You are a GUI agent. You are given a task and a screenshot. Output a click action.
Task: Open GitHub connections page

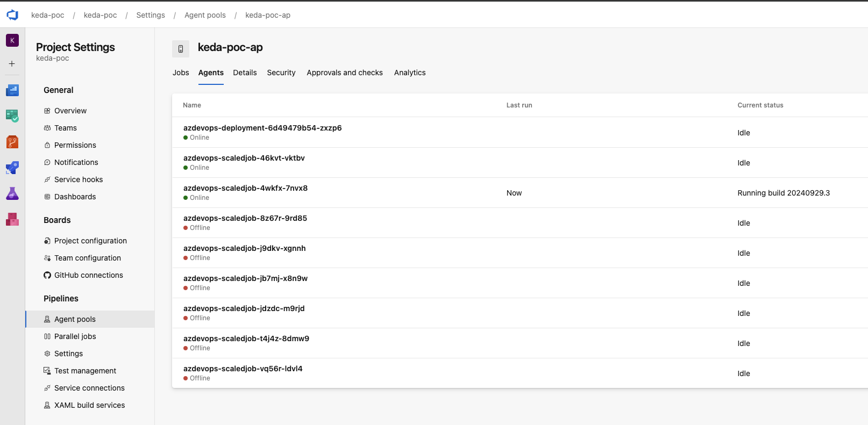90,275
